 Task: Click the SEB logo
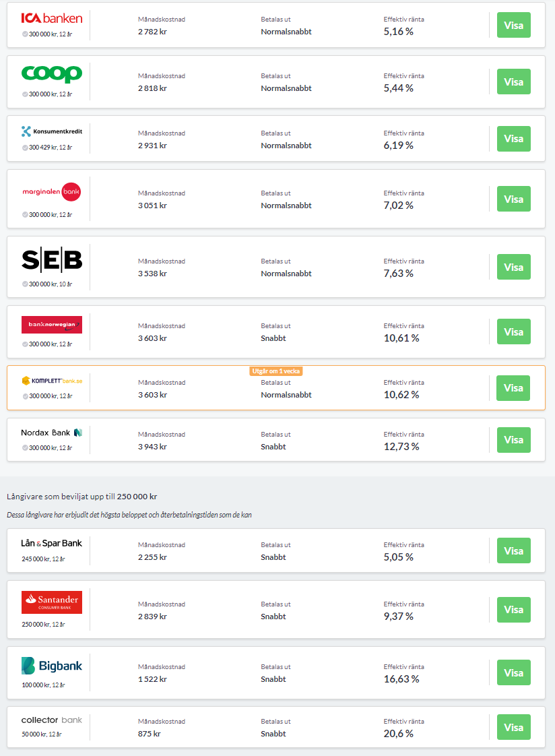tap(51, 259)
